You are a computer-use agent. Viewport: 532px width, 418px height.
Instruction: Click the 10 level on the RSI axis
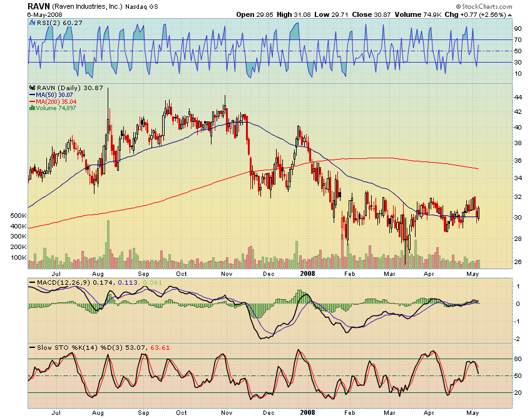coord(518,74)
